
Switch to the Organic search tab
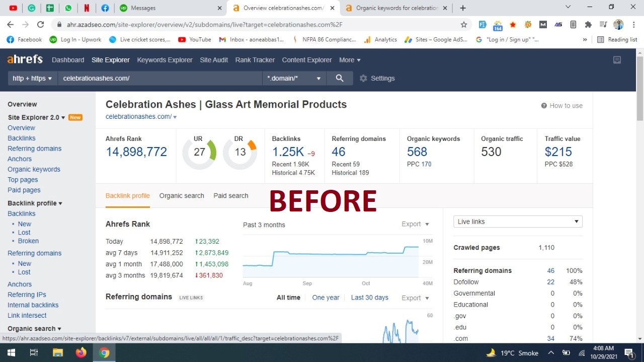(182, 195)
